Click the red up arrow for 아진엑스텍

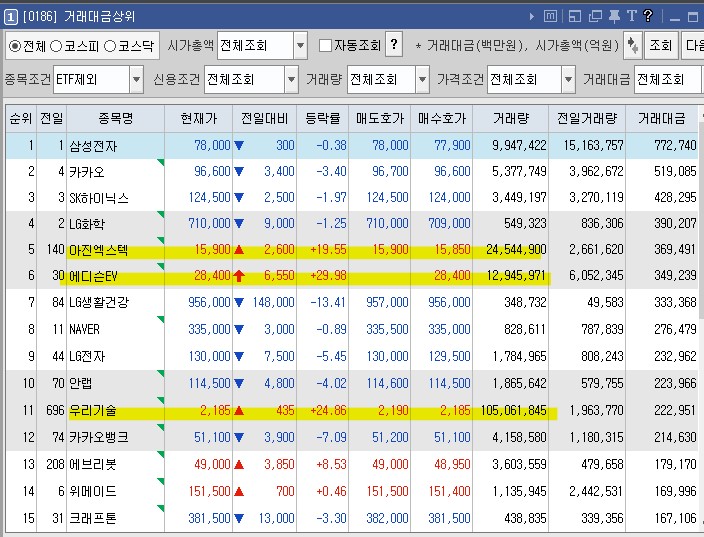[x=239, y=250]
